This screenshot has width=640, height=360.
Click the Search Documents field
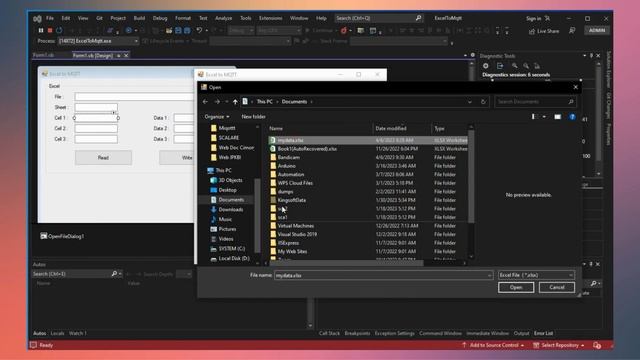(x=536, y=102)
